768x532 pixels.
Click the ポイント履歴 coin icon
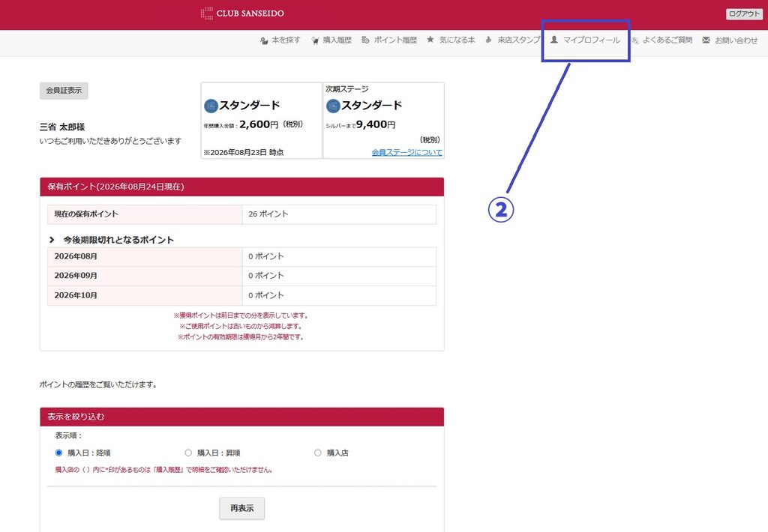(365, 40)
